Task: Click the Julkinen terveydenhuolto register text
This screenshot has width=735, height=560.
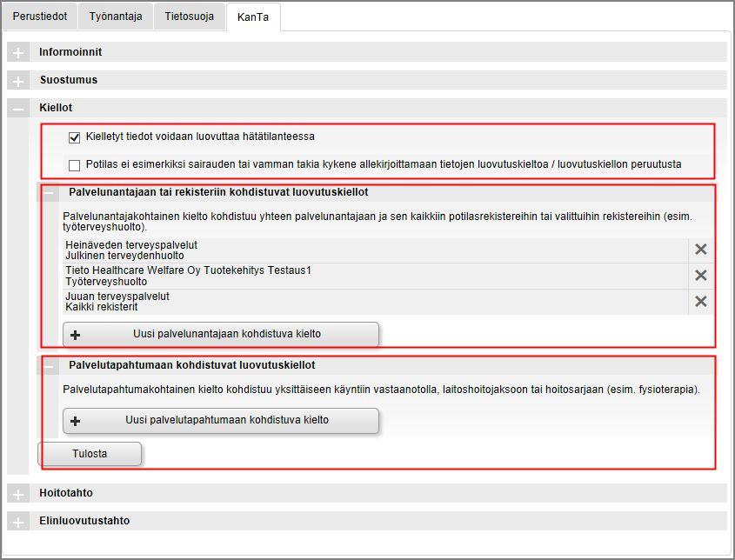Action: click(x=124, y=256)
